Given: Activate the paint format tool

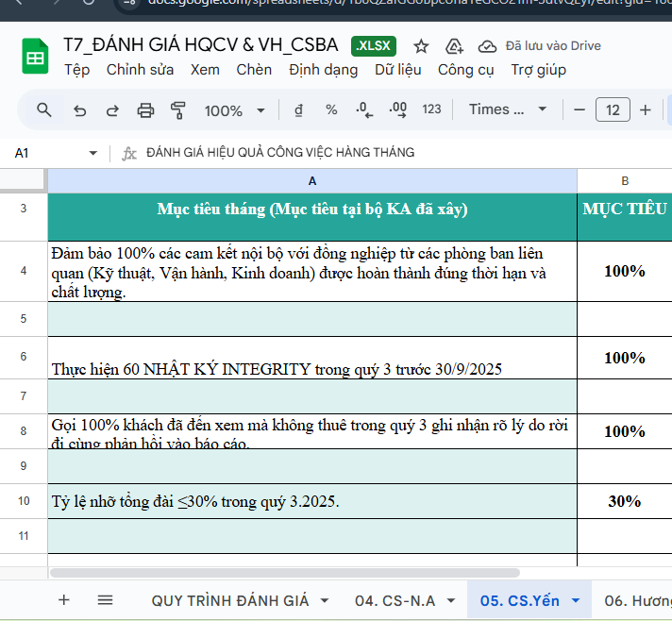Looking at the screenshot, I should 177,110.
